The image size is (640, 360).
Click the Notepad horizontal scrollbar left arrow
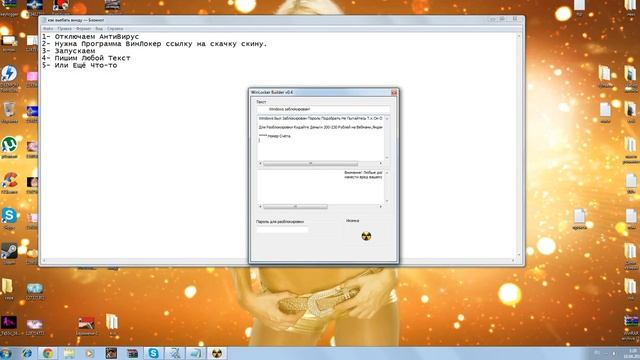pyautogui.click(x=44, y=261)
